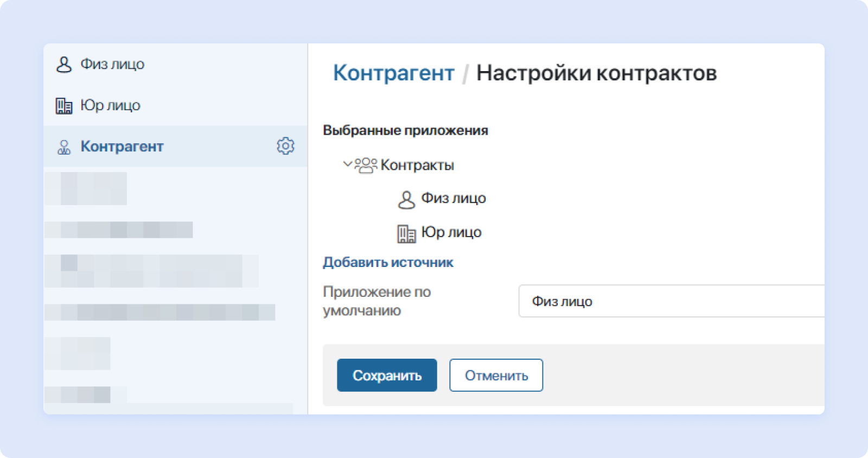Open Контрагент settings via gear icon
Viewport: 868px width, 458px height.
(x=285, y=146)
